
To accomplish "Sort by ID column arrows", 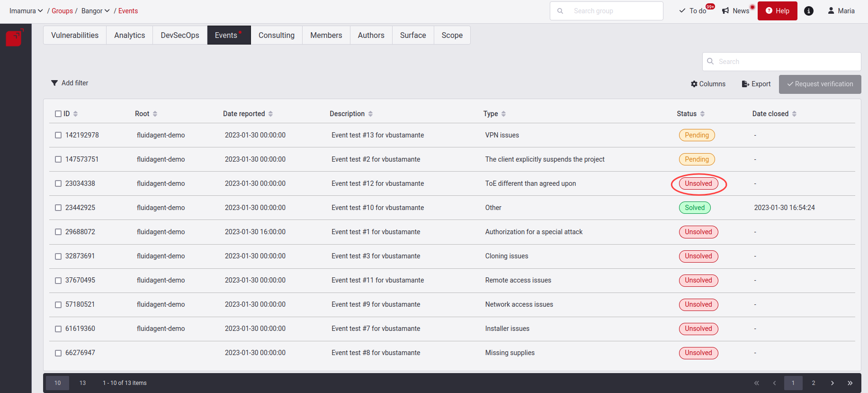I will click(x=75, y=114).
